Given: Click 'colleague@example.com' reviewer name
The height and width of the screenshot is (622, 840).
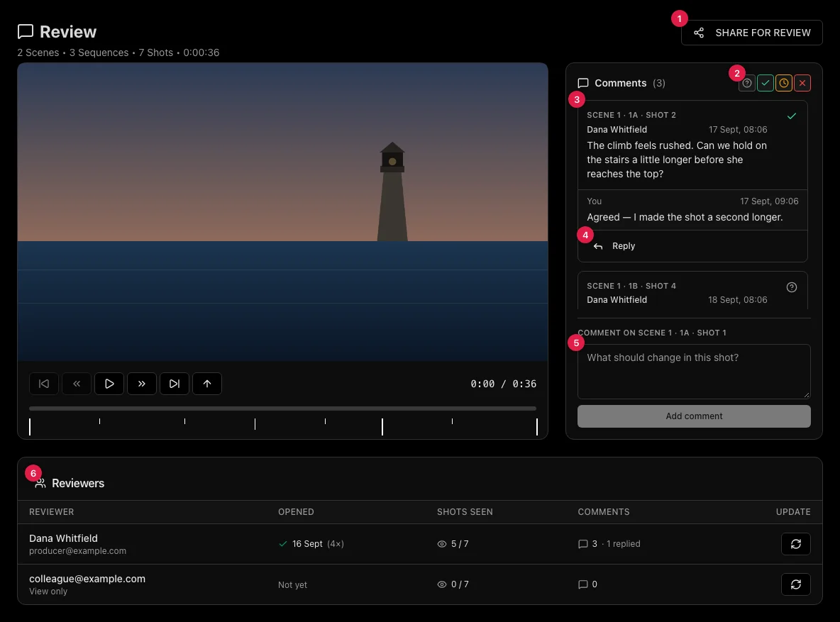Looking at the screenshot, I should point(87,579).
